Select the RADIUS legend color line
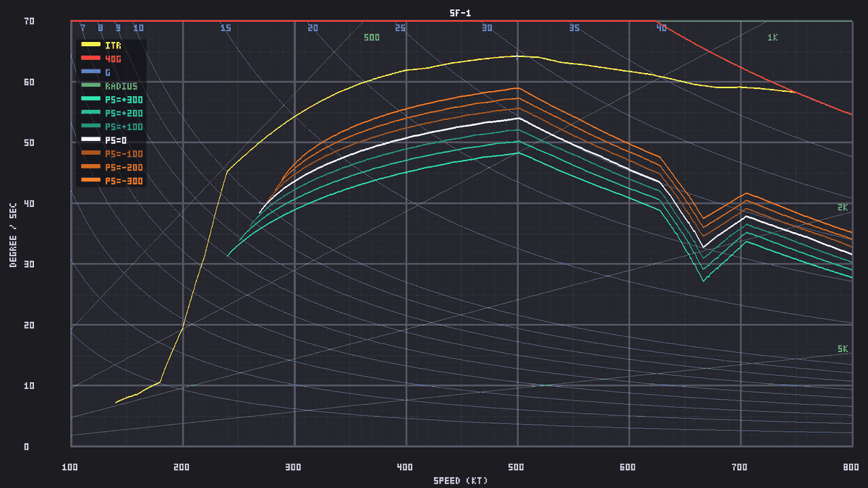The image size is (868, 488). tap(90, 86)
